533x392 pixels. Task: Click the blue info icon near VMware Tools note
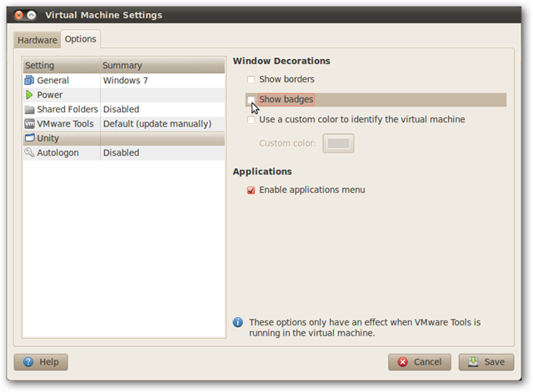(x=238, y=322)
